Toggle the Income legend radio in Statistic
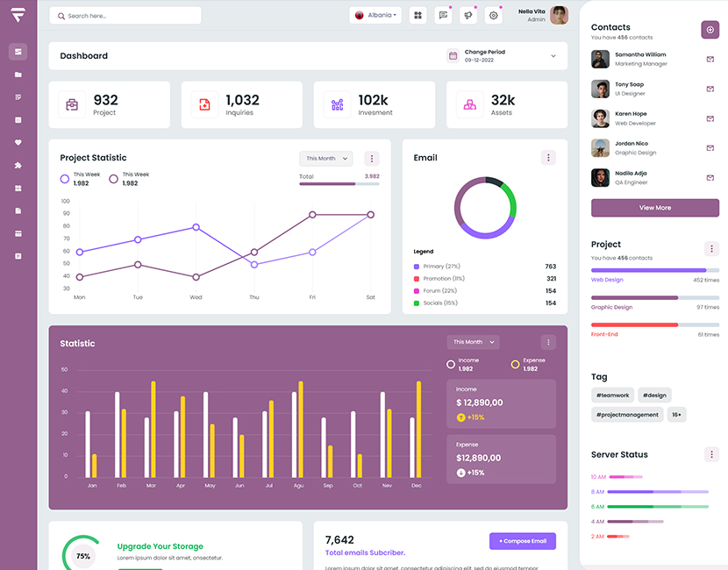Viewport: 728px width, 570px height. 451,364
